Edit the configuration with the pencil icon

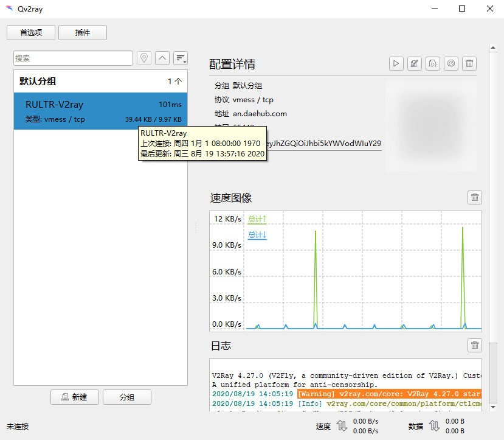(415, 63)
